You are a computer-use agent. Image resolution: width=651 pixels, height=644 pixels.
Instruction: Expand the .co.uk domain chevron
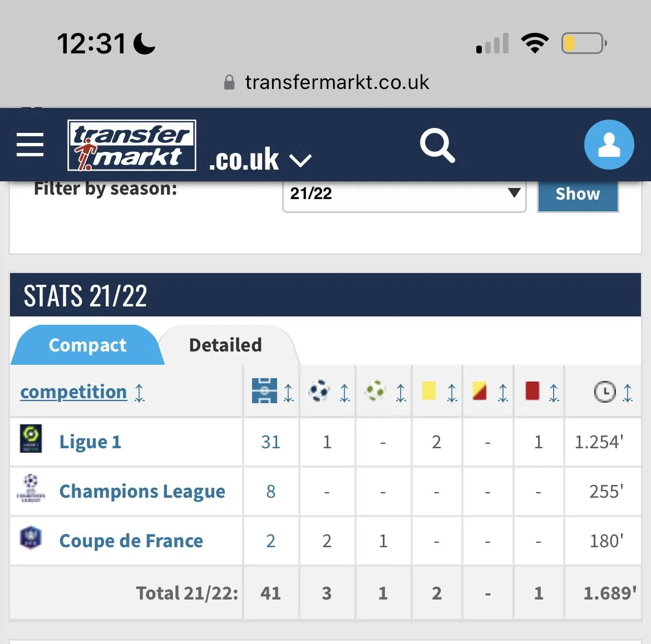[x=300, y=161]
